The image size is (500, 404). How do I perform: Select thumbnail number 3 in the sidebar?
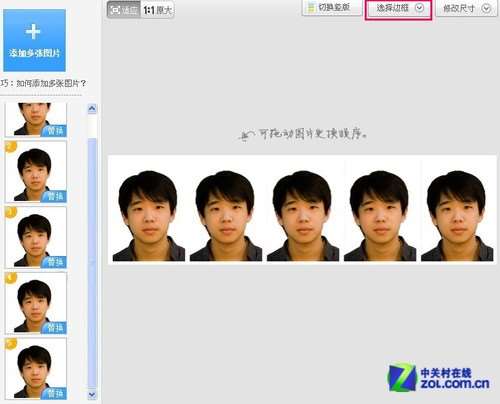click(36, 237)
